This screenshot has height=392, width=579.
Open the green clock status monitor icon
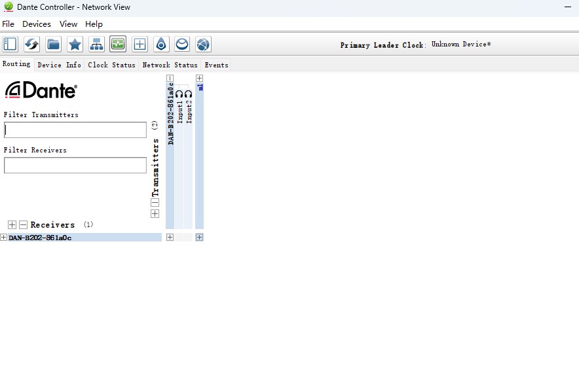click(118, 45)
